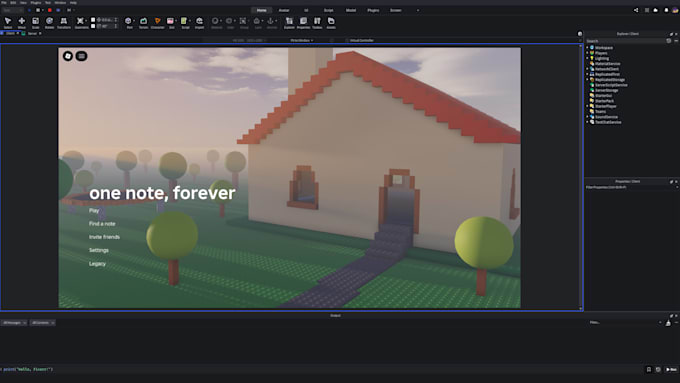Click Legacy in the game menu
680x383 pixels.
tap(97, 264)
